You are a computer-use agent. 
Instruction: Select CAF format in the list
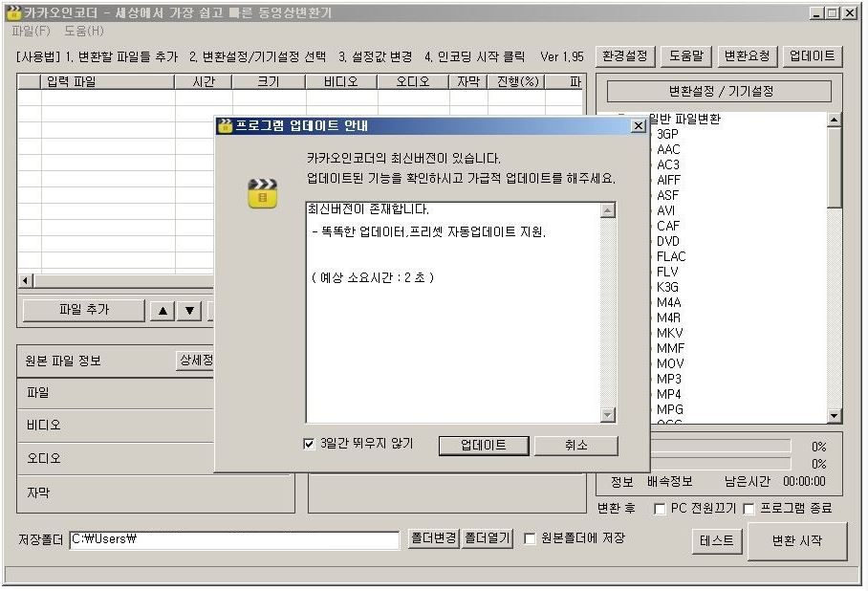668,226
